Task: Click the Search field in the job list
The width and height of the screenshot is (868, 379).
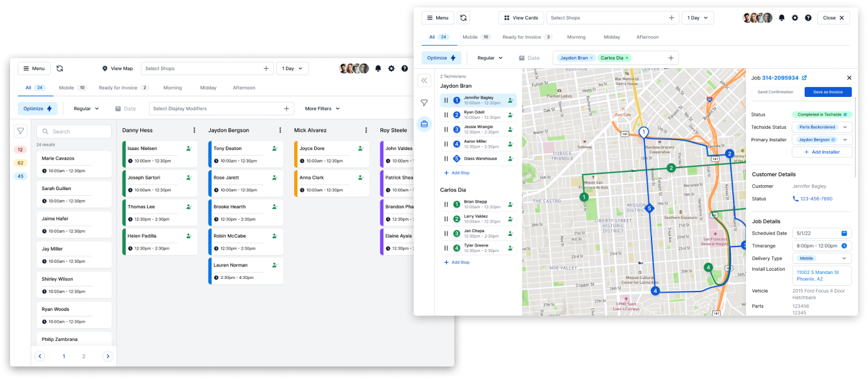Action: tap(74, 131)
